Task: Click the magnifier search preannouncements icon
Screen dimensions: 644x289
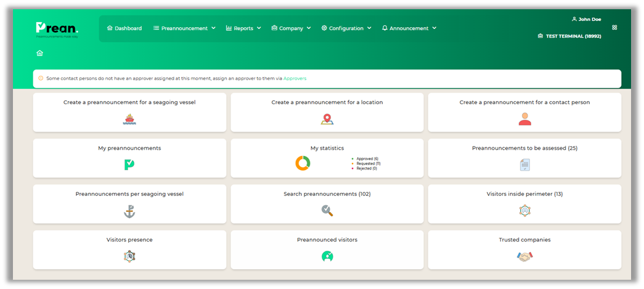Action: tap(327, 211)
